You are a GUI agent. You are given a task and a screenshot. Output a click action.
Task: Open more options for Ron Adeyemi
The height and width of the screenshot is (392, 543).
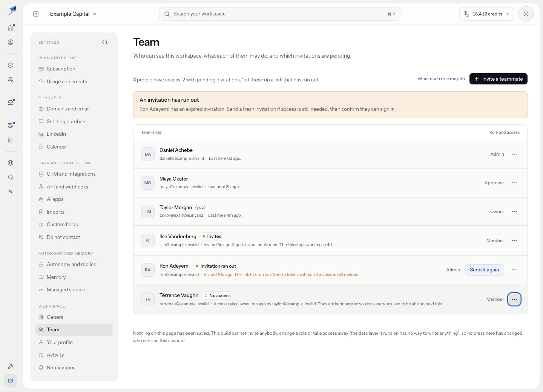pyautogui.click(x=514, y=270)
